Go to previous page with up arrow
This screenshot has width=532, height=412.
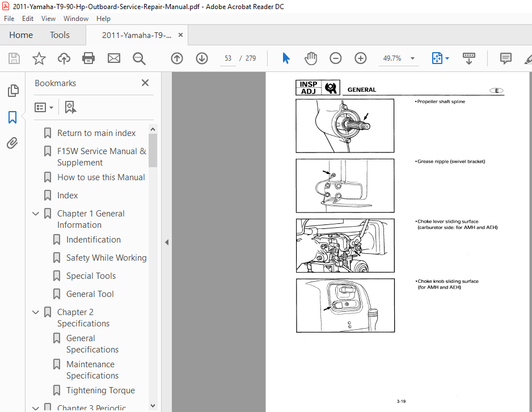[177, 58]
